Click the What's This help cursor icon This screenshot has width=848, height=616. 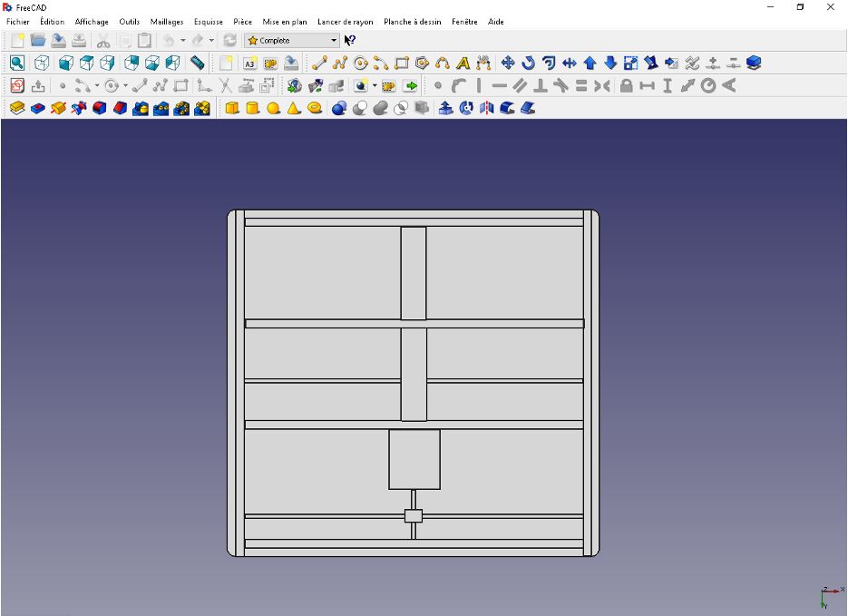pos(350,40)
